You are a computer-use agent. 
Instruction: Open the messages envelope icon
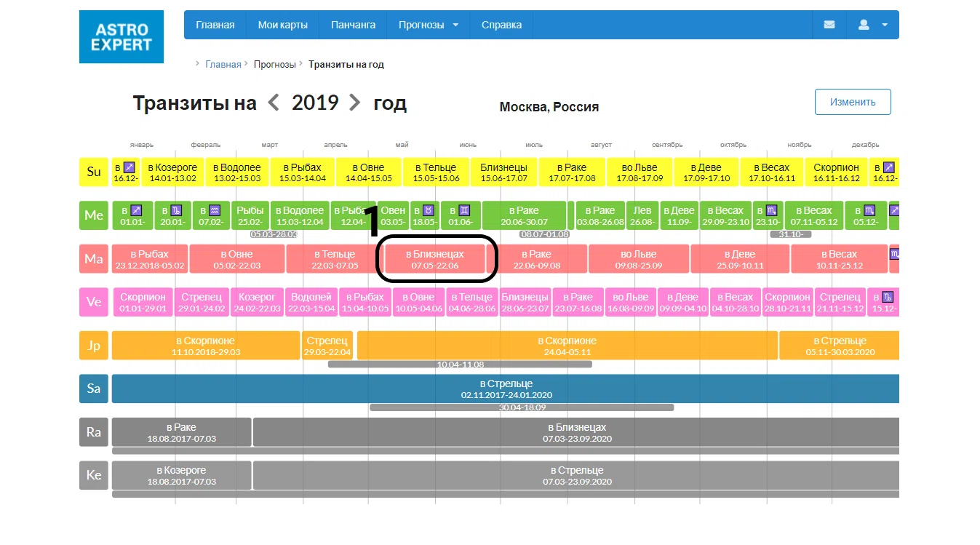click(x=829, y=25)
